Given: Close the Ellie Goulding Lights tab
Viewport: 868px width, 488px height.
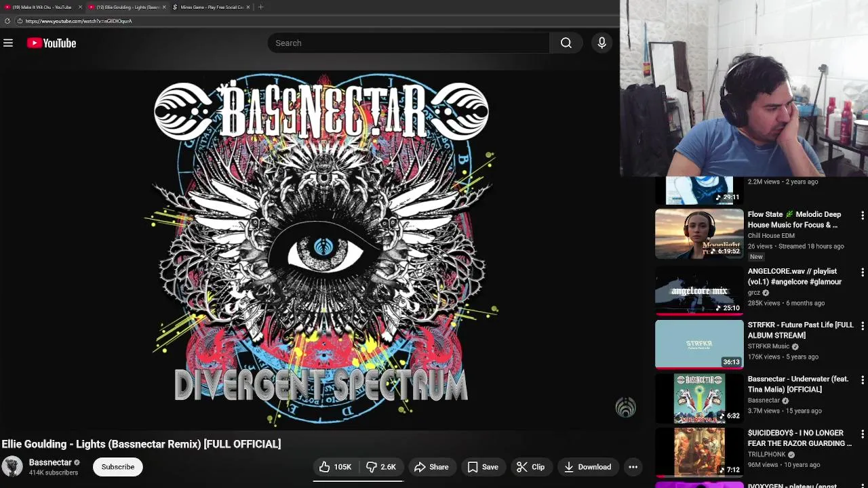Looking at the screenshot, I should [164, 7].
